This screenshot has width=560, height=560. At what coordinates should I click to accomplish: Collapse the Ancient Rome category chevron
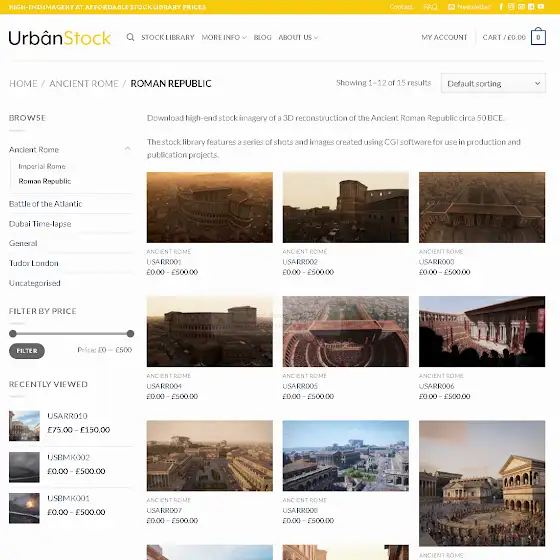point(128,149)
